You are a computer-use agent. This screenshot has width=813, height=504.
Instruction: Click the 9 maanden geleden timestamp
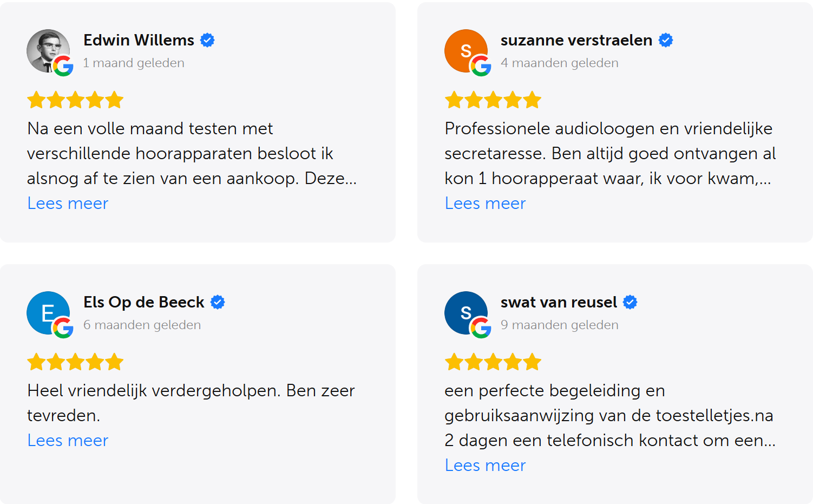tap(559, 325)
